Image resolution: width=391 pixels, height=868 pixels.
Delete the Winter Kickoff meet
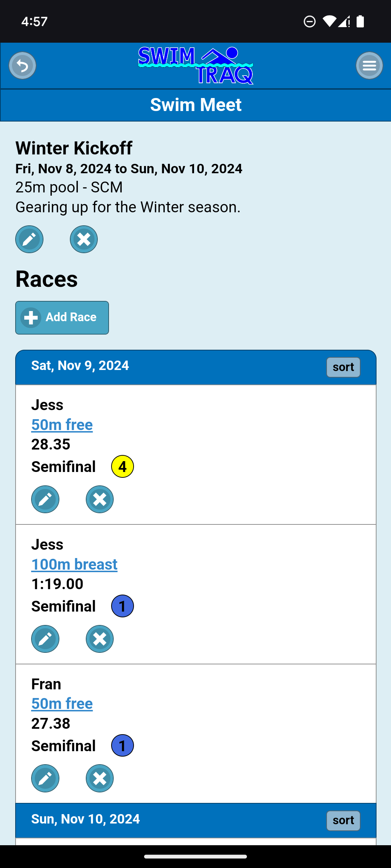coord(84,239)
